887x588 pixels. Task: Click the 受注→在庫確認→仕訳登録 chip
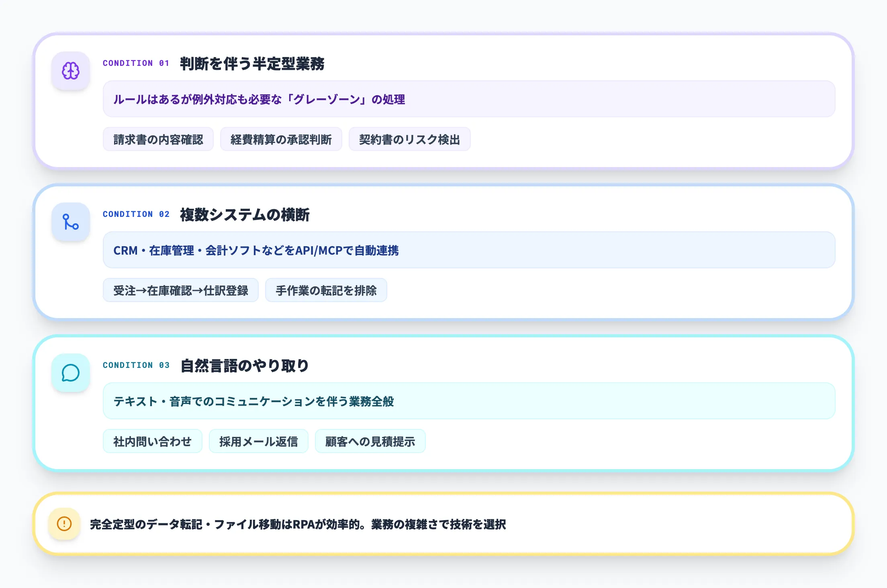pyautogui.click(x=181, y=290)
